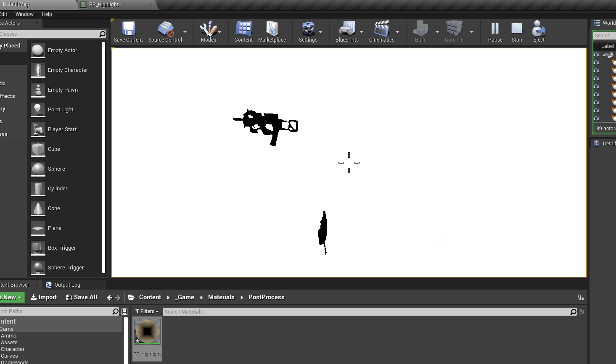
Task: Open the Marketplace toolbar icon
Action: pos(272,29)
